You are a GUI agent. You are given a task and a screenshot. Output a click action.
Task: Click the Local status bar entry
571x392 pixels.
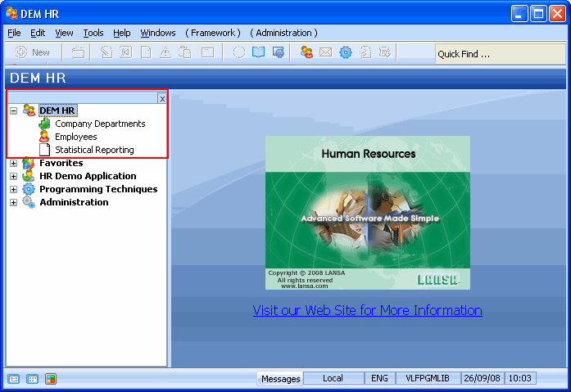[333, 378]
